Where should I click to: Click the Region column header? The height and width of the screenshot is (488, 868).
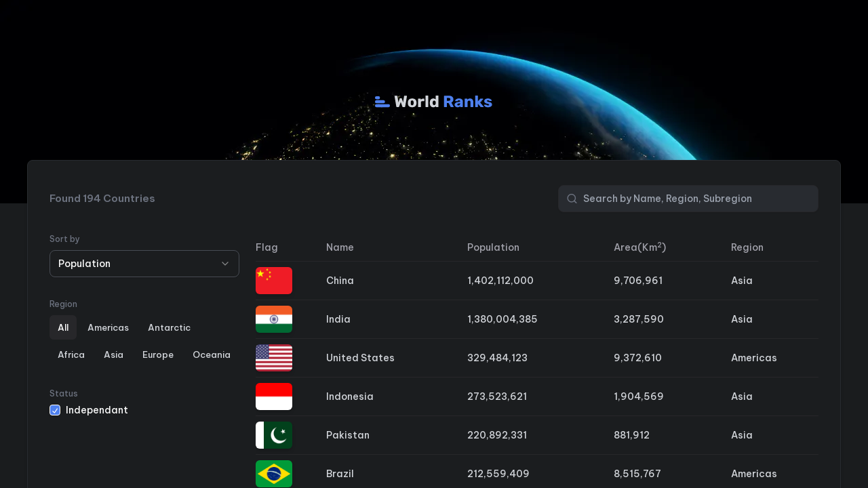coord(747,247)
